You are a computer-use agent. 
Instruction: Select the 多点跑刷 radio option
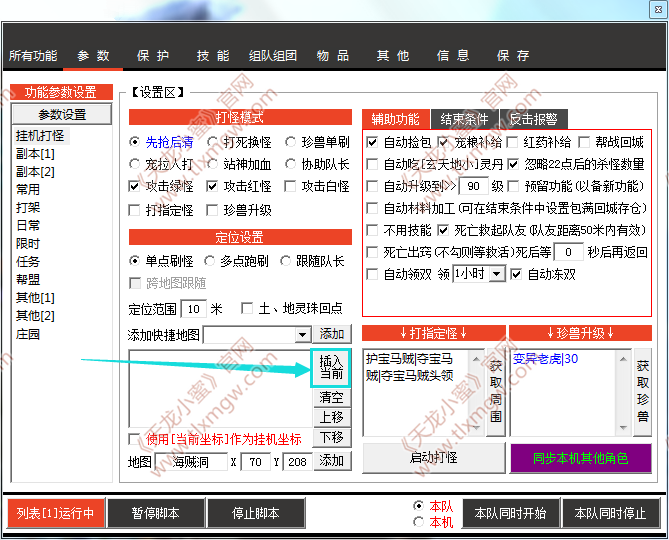click(209, 261)
